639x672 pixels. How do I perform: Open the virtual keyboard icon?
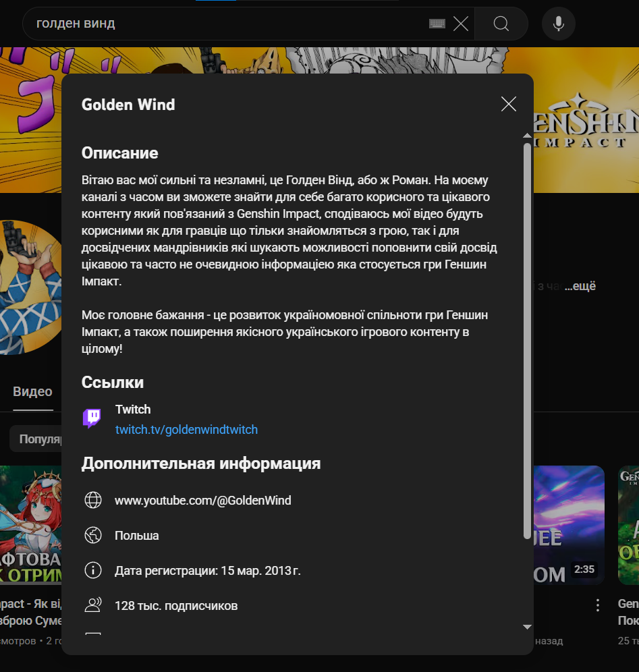[x=437, y=24]
